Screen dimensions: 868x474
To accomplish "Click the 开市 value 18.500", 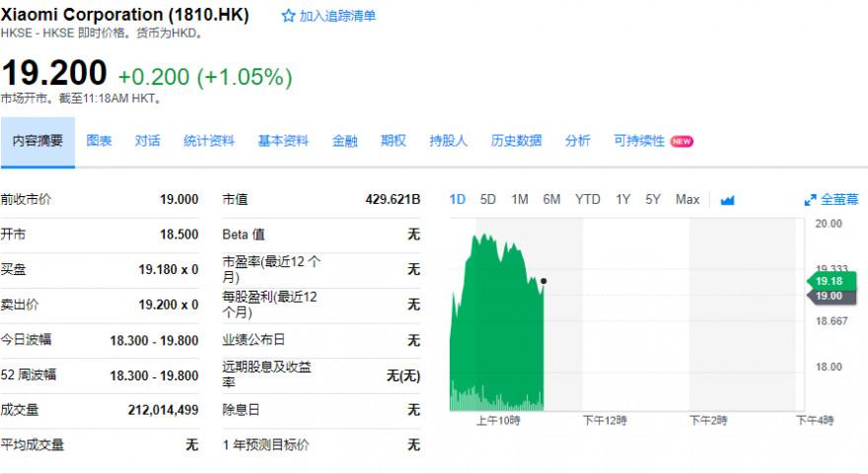I will coord(179,235).
